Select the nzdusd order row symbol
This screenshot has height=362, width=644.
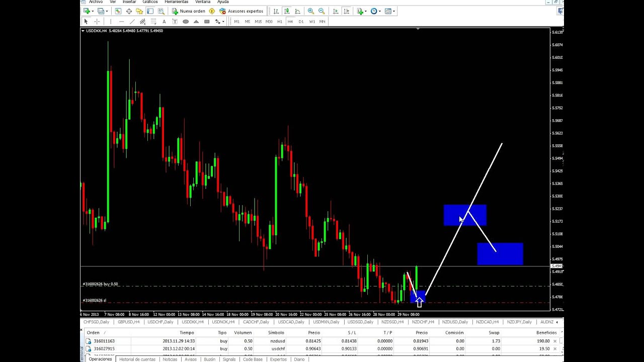pyautogui.click(x=277, y=341)
